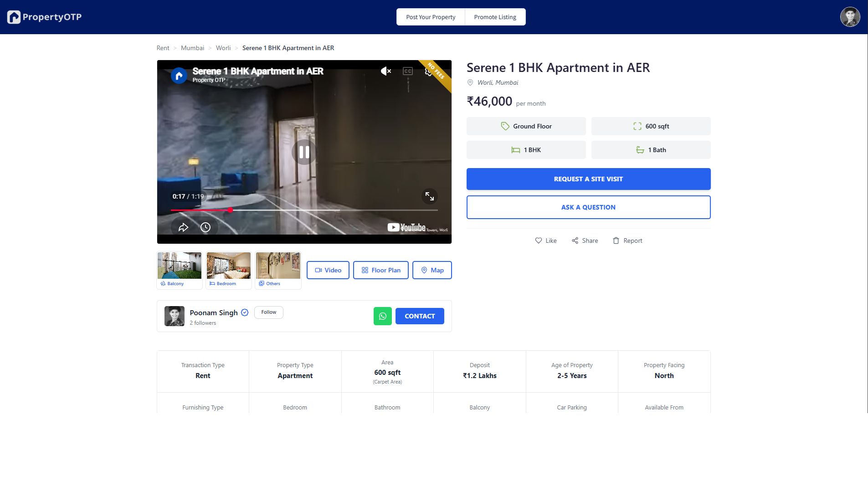Screen dimensions: 868x486
Task: Click Request a Site Visit
Action: tap(589, 179)
